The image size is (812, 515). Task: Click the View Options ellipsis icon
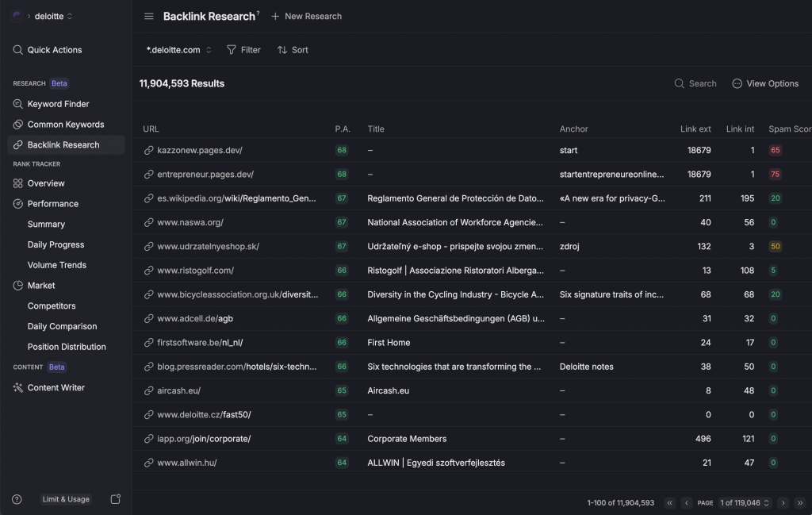point(737,83)
